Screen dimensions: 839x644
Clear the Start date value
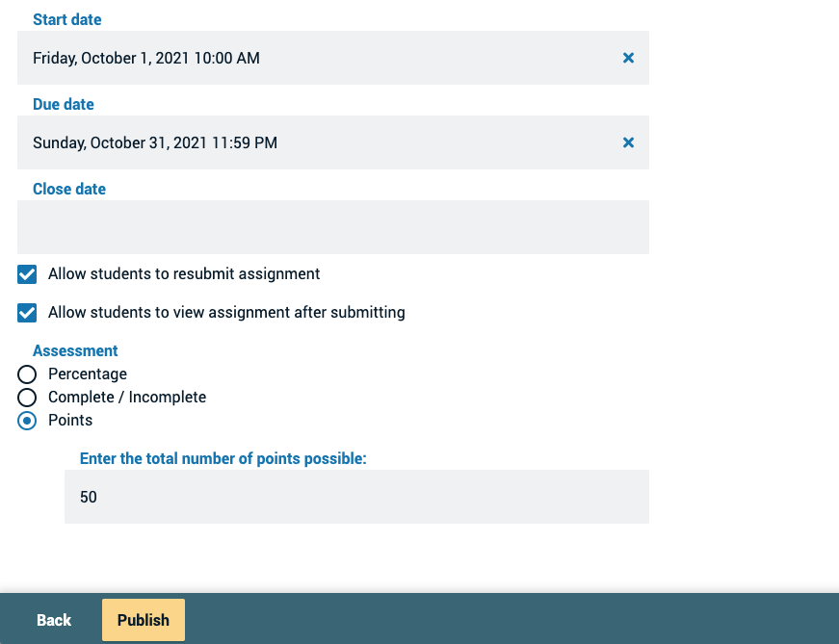(628, 58)
